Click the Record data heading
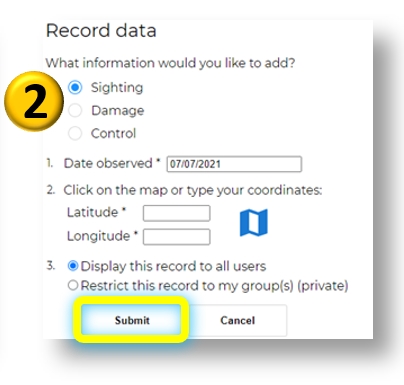Screen dimensions: 404x385 click(x=101, y=31)
